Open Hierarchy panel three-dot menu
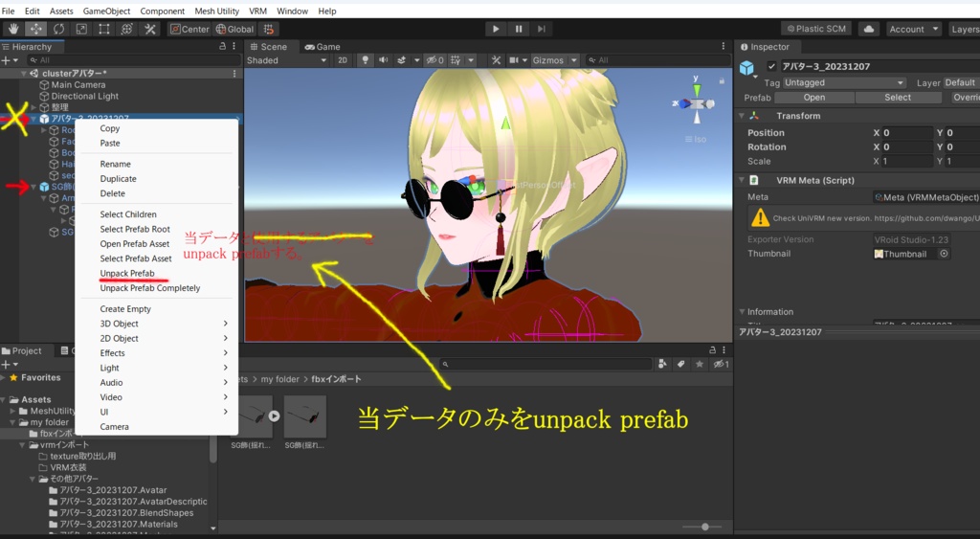The width and height of the screenshot is (980, 539). click(x=234, y=46)
